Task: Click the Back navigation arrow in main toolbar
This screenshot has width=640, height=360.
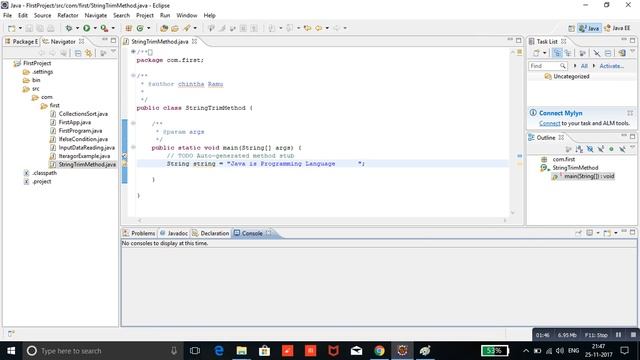Action: pyautogui.click(x=318, y=28)
